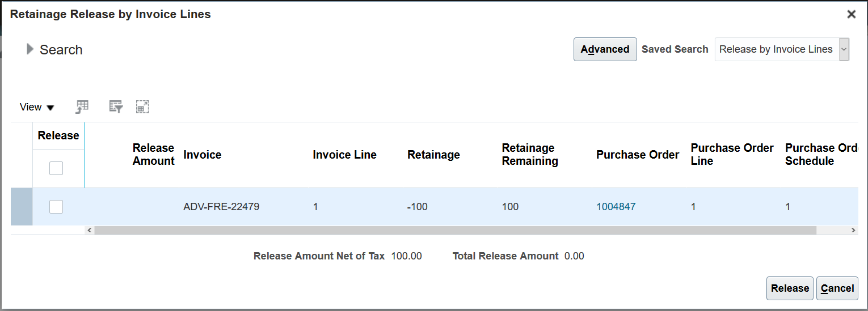
Task: Open the Saved Search dropdown
Action: [844, 49]
